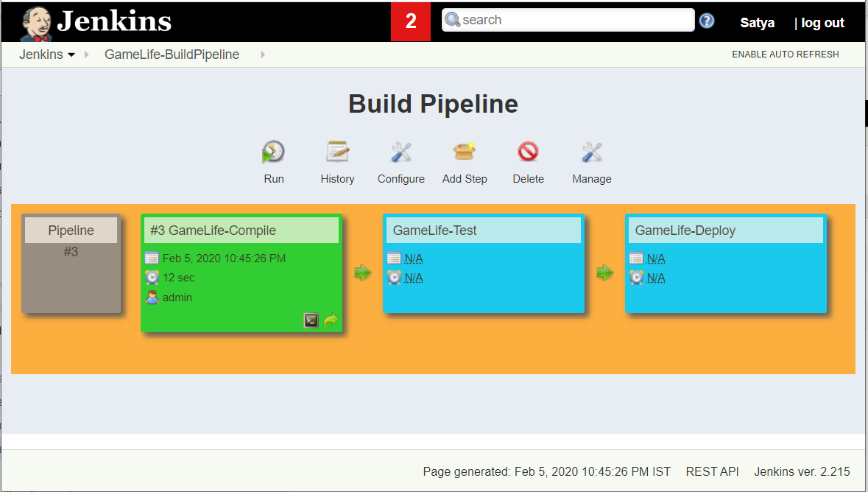Open the Manage icon
This screenshot has width=868, height=492.
click(x=592, y=152)
